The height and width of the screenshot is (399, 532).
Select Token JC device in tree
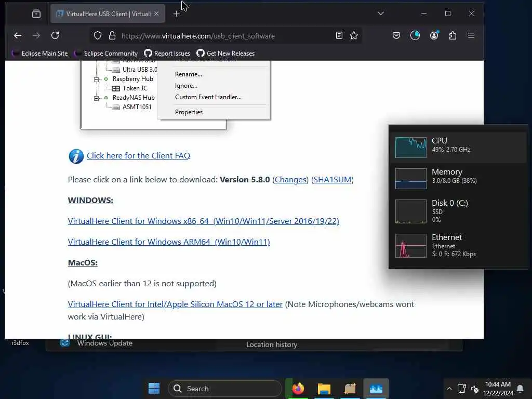coord(129,88)
